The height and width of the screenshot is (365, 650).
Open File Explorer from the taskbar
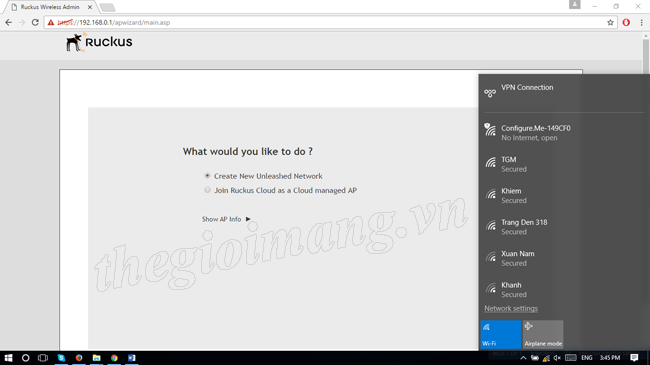click(97, 358)
